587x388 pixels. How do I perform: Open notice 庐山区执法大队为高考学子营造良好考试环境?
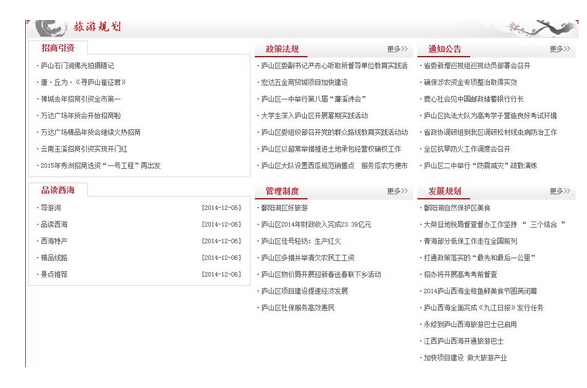click(490, 116)
